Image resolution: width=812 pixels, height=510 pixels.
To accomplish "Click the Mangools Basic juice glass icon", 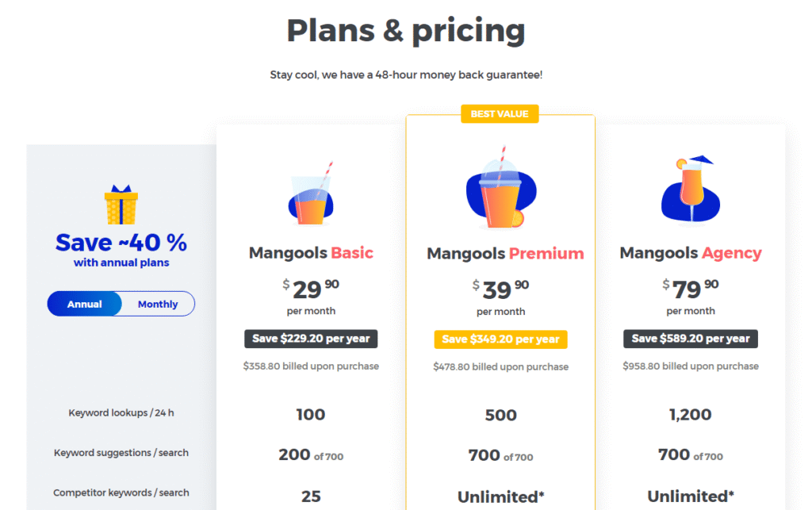I will (x=311, y=196).
